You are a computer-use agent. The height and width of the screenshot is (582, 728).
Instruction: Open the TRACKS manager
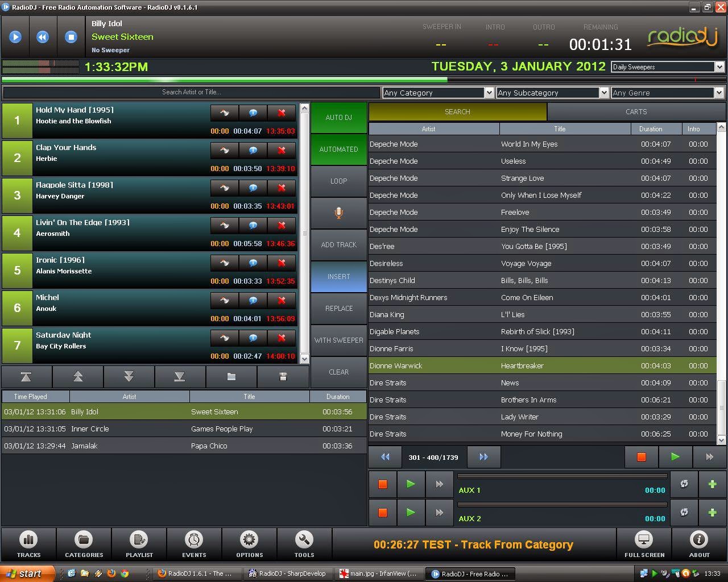click(28, 544)
